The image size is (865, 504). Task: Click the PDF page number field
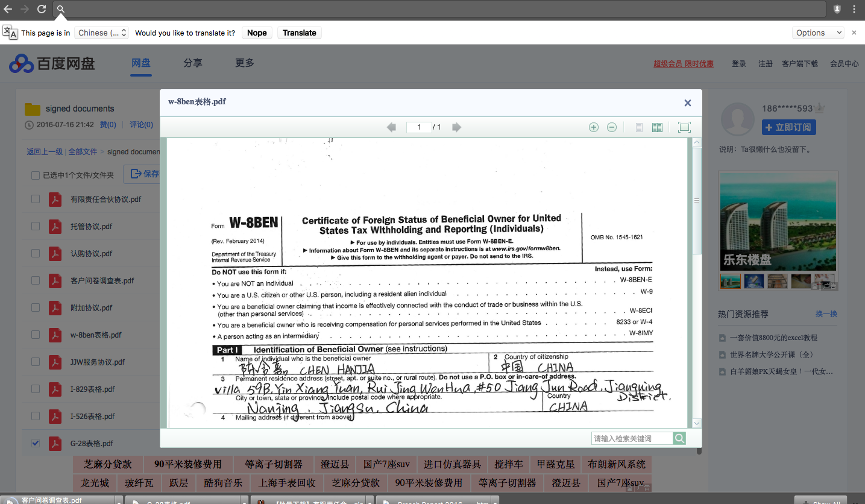click(x=419, y=127)
